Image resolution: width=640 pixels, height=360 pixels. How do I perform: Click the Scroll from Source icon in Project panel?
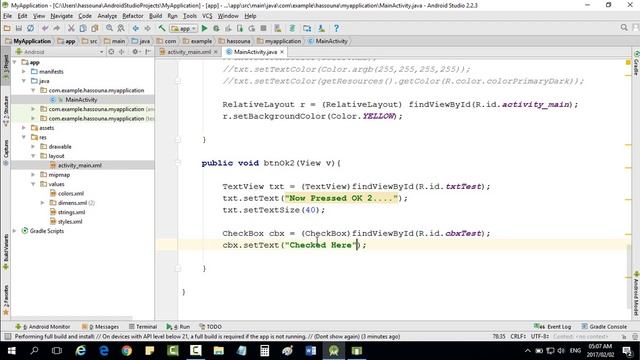tap(111, 52)
